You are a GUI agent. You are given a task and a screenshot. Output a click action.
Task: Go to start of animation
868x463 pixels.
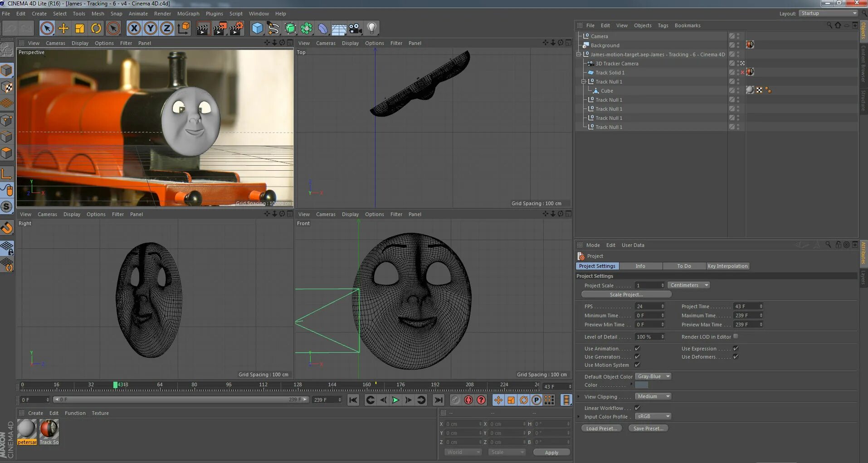coord(353,400)
